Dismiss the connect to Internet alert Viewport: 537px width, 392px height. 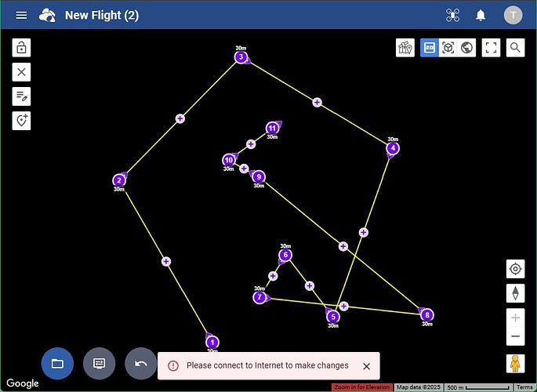click(x=366, y=366)
